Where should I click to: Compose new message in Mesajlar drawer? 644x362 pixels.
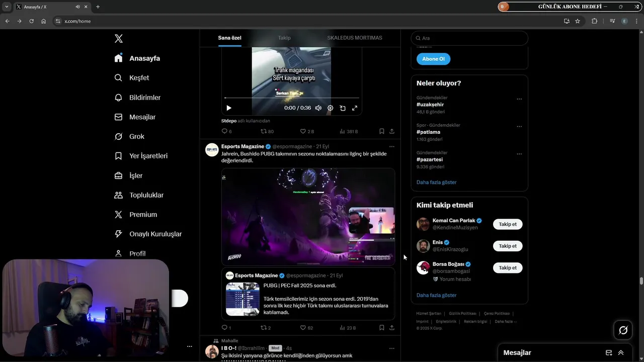point(609,353)
